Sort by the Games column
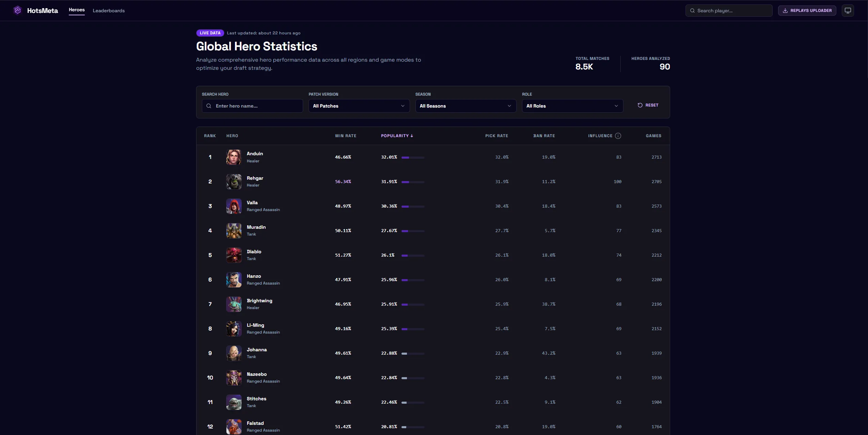 pos(653,136)
